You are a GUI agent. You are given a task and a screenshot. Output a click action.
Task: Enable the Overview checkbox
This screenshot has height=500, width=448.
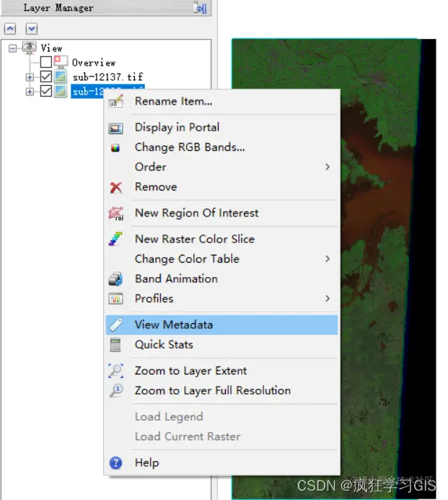(x=46, y=62)
